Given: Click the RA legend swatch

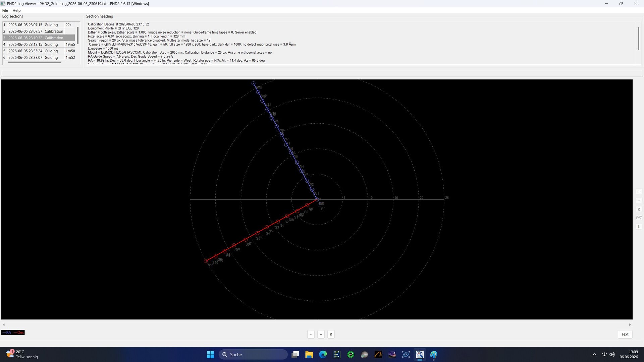Looking at the screenshot, I should pyautogui.click(x=7, y=333).
